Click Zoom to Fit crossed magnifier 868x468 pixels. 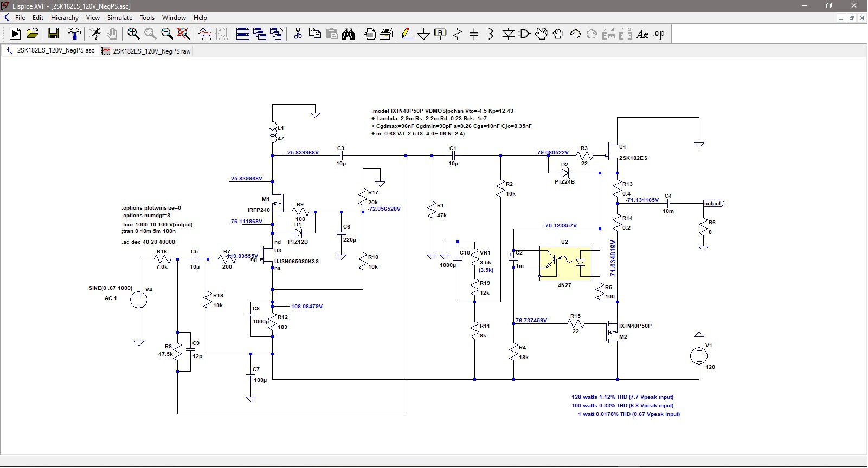pyautogui.click(x=184, y=34)
